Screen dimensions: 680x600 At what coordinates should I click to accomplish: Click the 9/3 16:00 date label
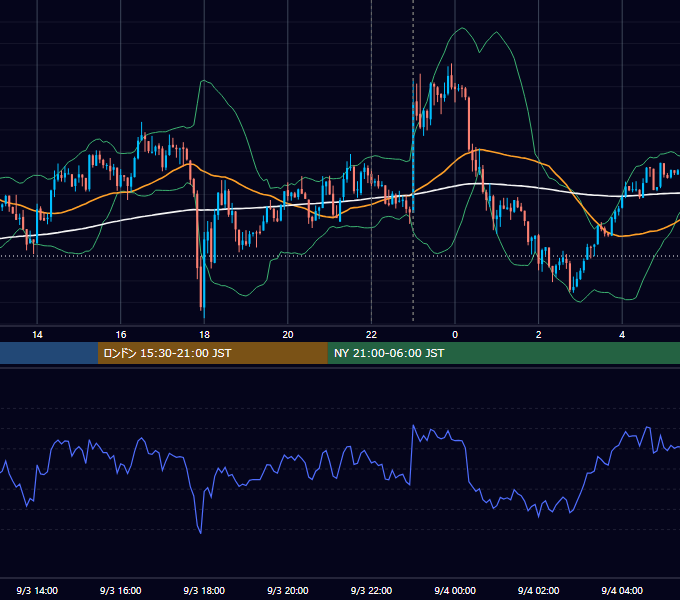tap(121, 590)
